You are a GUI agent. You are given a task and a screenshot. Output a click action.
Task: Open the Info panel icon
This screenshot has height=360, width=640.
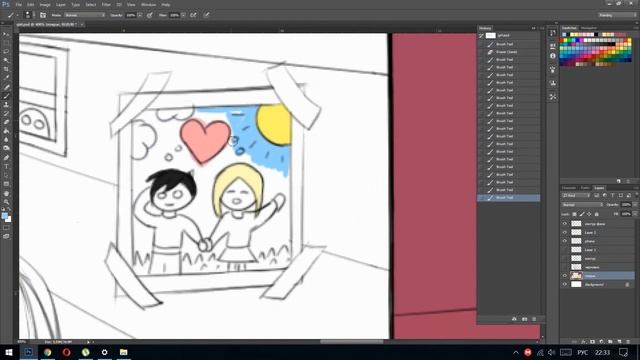pos(553,56)
